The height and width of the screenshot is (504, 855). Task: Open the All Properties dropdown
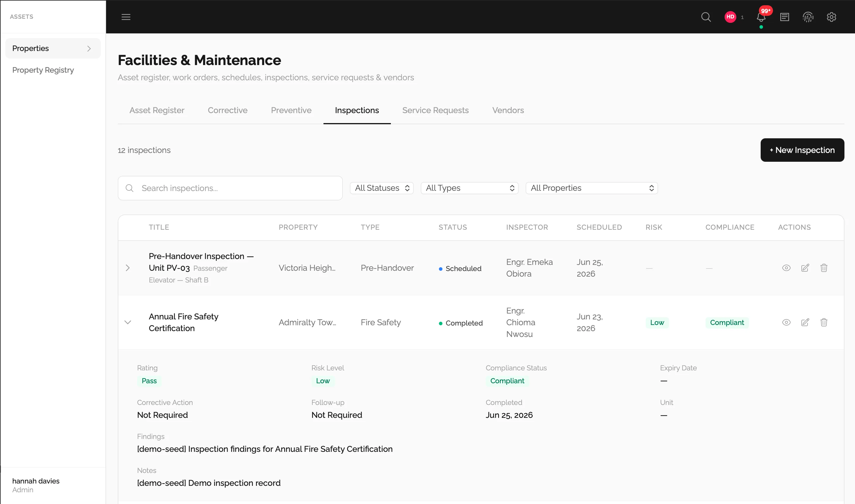point(592,188)
